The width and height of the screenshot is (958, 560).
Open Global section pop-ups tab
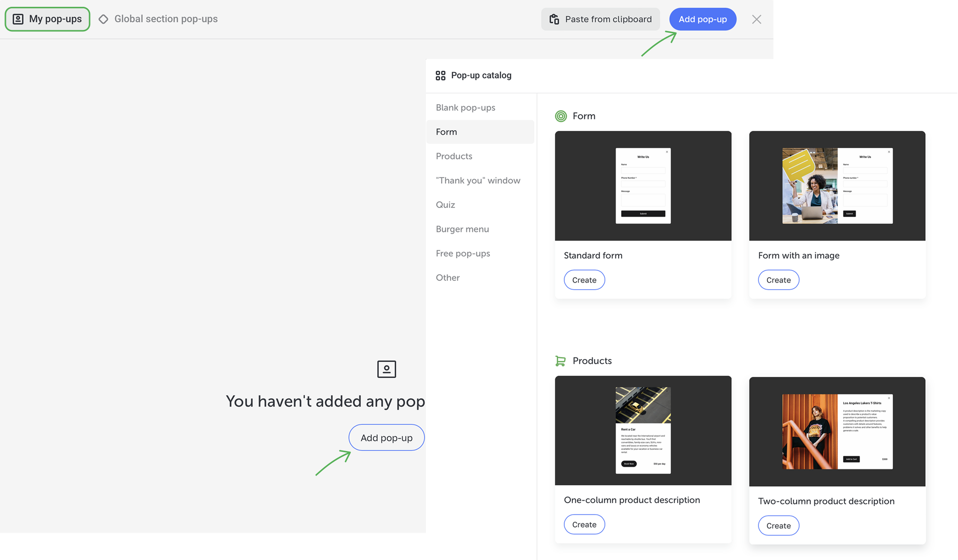click(159, 19)
